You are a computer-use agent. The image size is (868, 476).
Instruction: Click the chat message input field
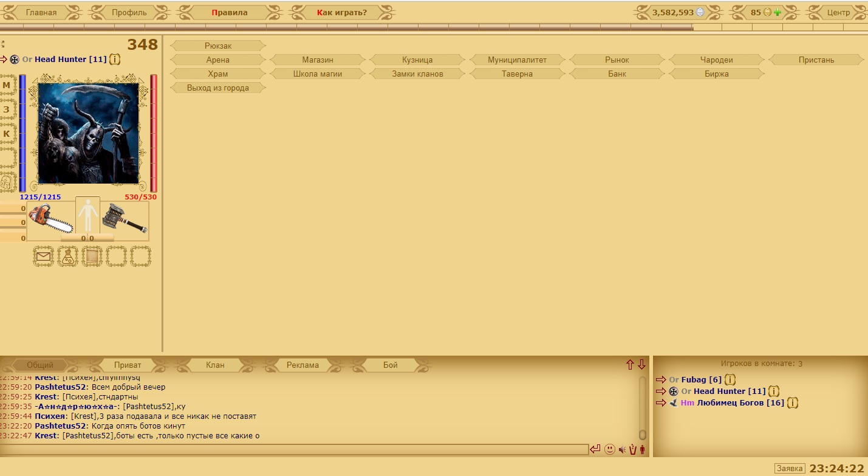point(294,449)
